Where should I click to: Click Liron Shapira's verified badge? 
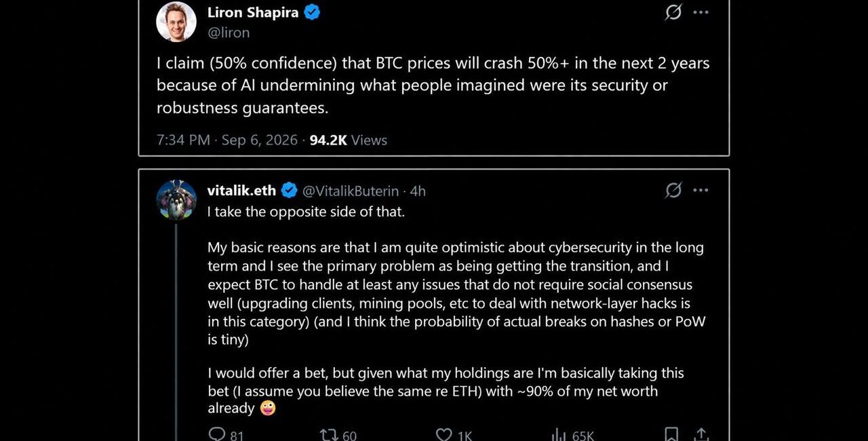coord(312,12)
